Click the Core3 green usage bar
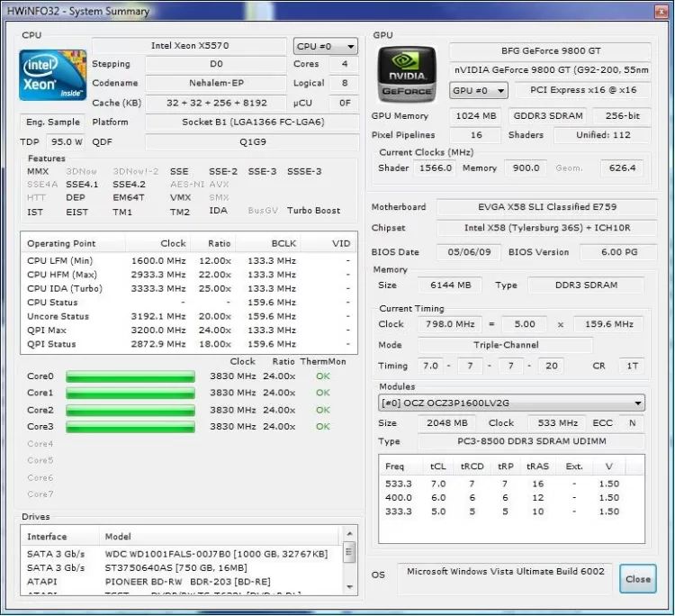Screen dimensions: 675x616 (130, 426)
